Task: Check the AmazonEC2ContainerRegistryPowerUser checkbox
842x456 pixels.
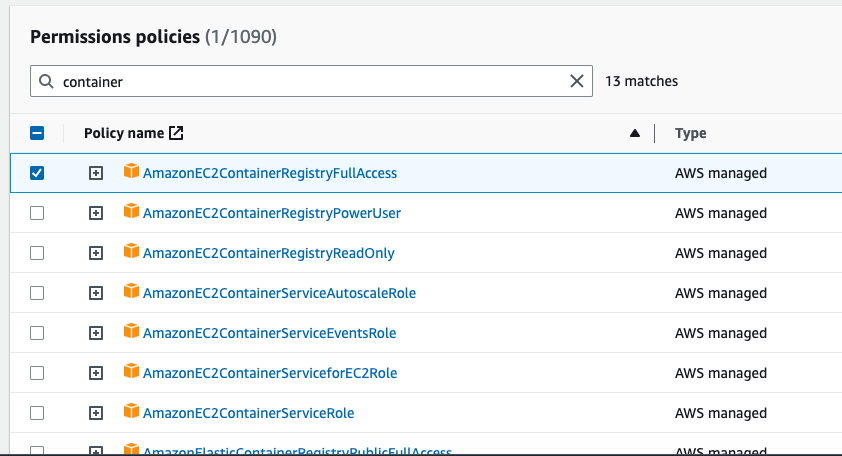Action: click(37, 213)
